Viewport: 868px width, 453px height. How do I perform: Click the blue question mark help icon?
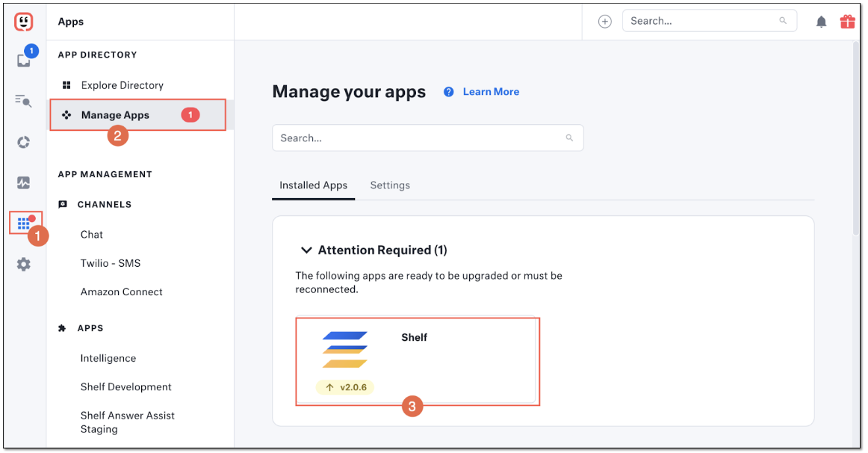448,92
